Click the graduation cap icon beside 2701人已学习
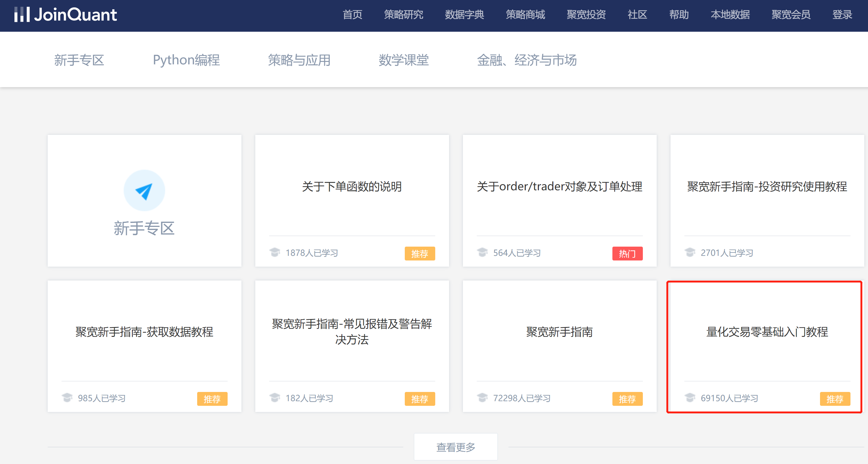 point(691,252)
